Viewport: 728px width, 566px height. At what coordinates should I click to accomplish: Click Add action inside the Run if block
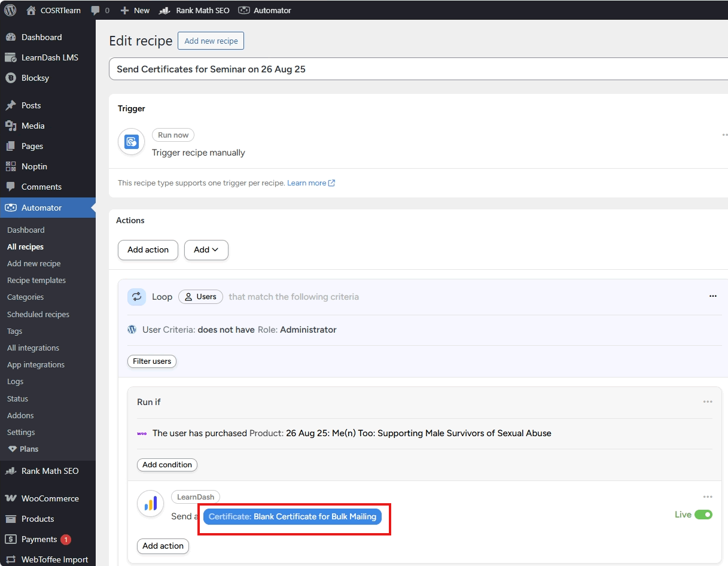point(163,546)
